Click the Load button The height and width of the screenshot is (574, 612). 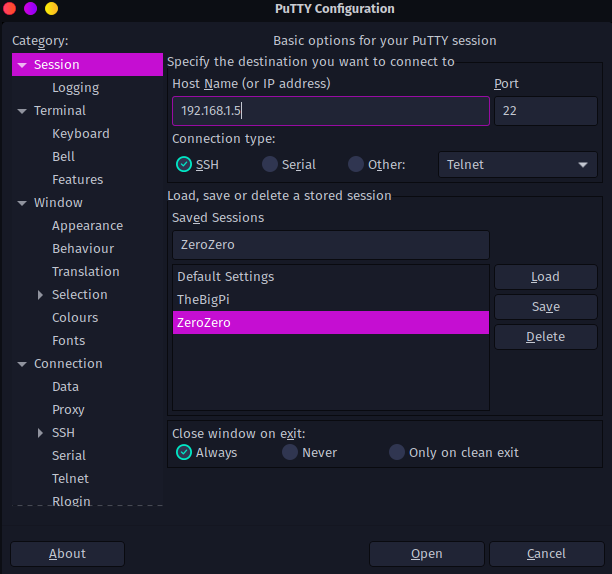546,277
